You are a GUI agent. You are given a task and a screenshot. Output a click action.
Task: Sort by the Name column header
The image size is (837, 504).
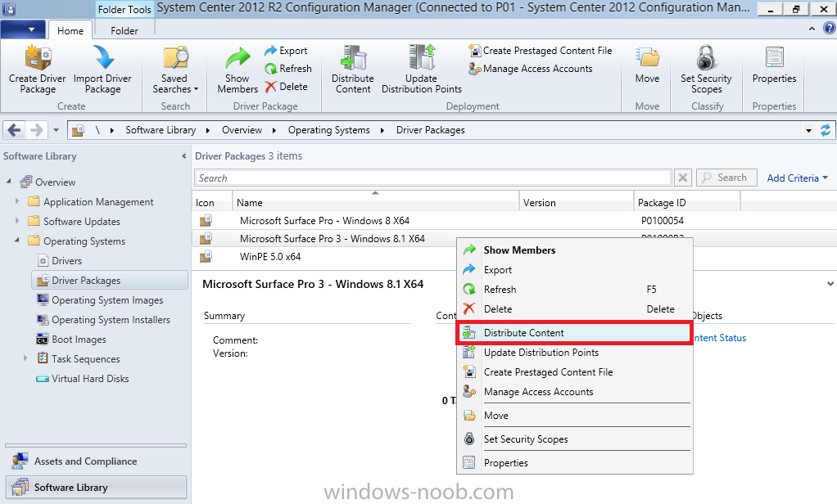[x=376, y=202]
